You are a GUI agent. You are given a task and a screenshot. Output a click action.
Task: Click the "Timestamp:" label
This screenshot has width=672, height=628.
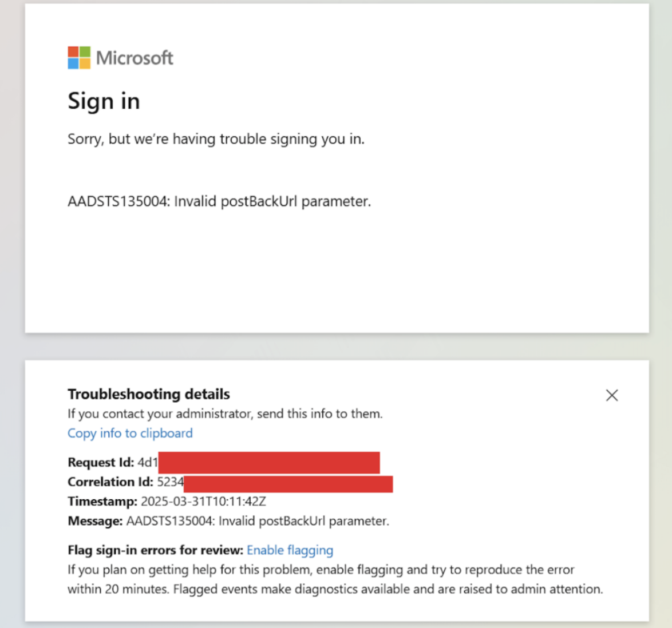pos(102,502)
